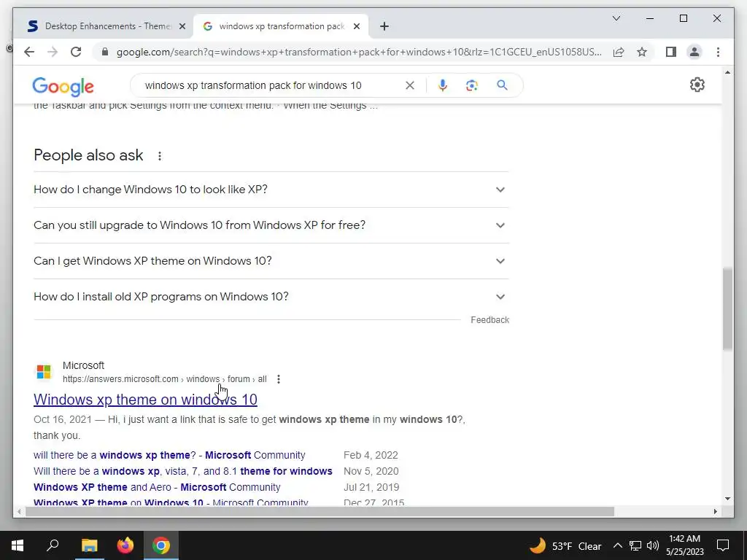Click the forward navigation arrow
The height and width of the screenshot is (560, 747).
point(53,52)
